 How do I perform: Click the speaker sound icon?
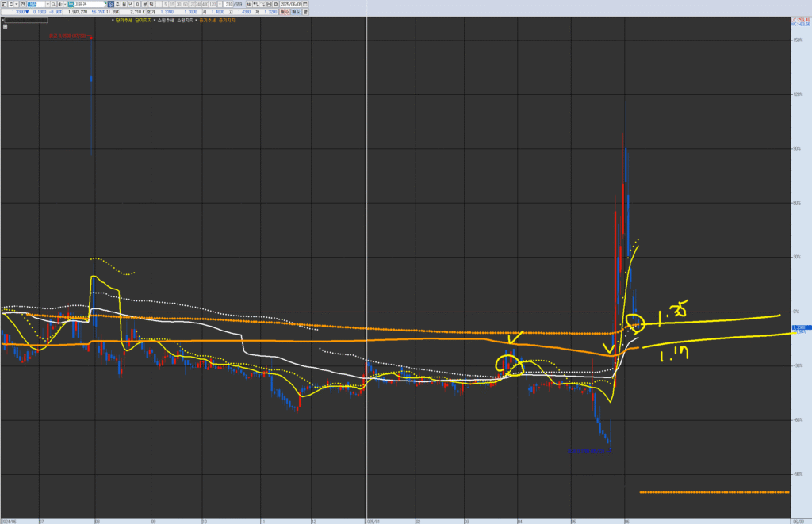pyautogui.click(x=60, y=4)
